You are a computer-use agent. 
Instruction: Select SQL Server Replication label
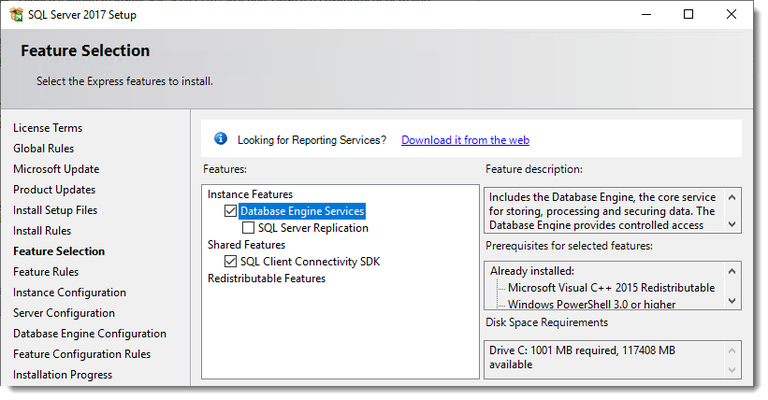[x=313, y=228]
